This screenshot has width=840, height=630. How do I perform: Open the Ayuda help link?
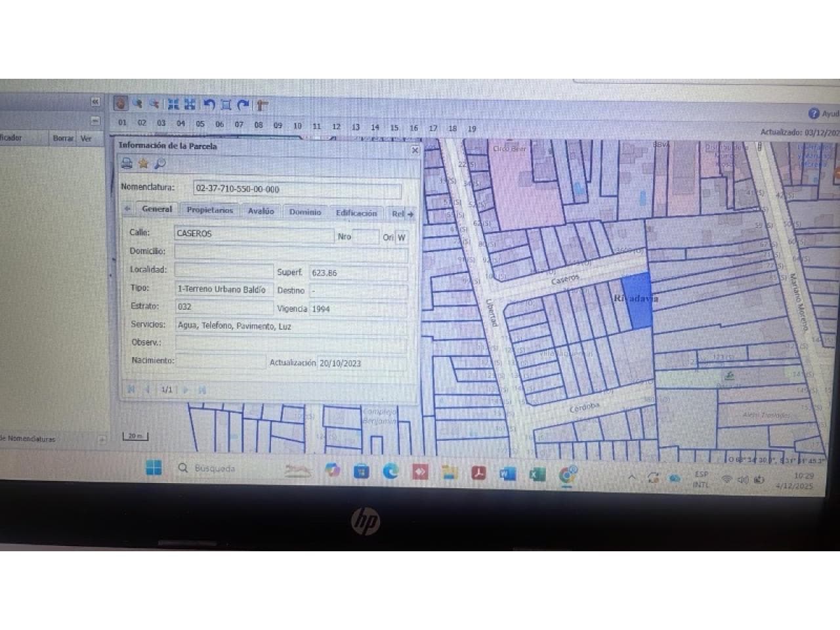(824, 114)
